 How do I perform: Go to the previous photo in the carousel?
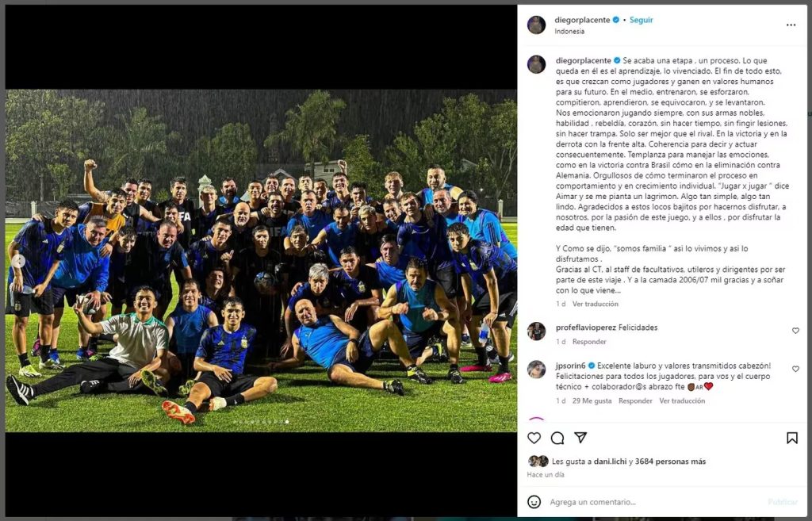pos(18,261)
